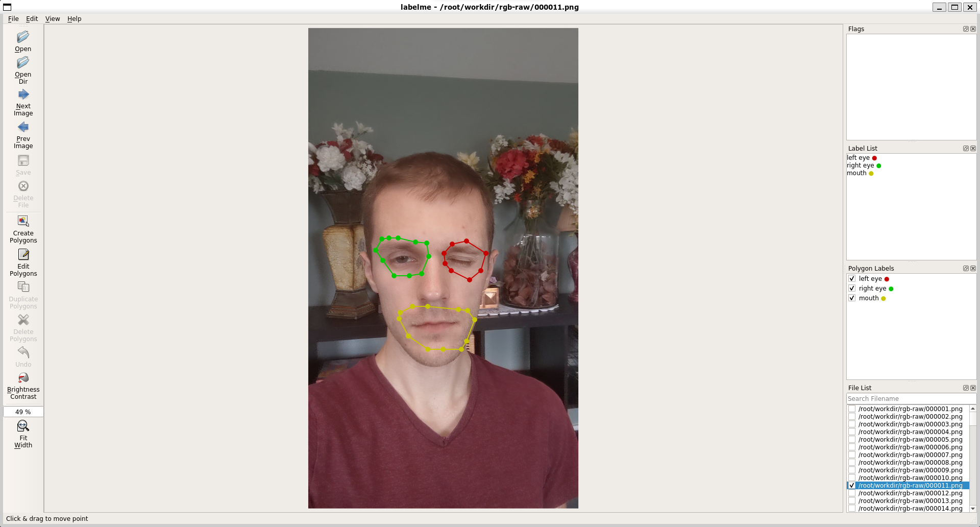Screen dimensions: 980x527
Task: Click File List scrollbar down arrow
Action: coord(973,509)
